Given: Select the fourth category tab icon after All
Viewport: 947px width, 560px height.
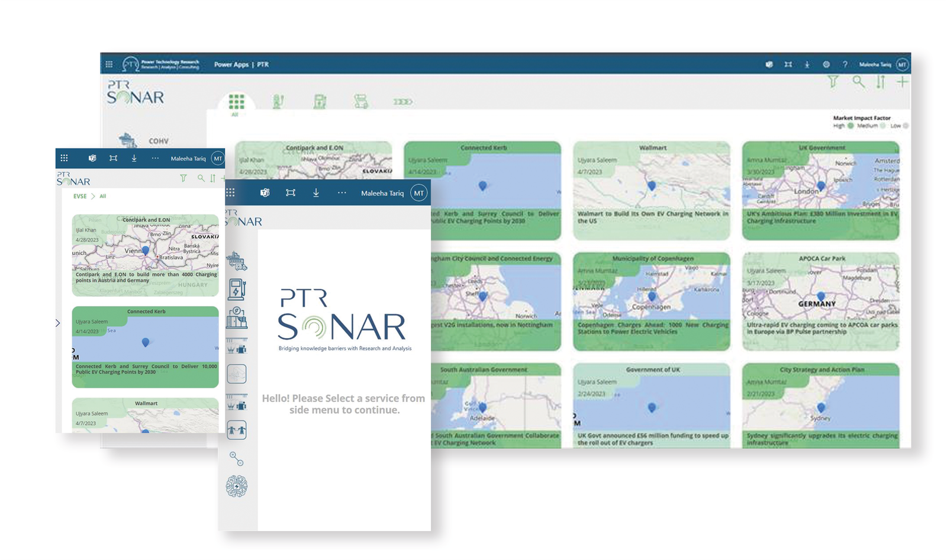Looking at the screenshot, I should pos(361,102).
